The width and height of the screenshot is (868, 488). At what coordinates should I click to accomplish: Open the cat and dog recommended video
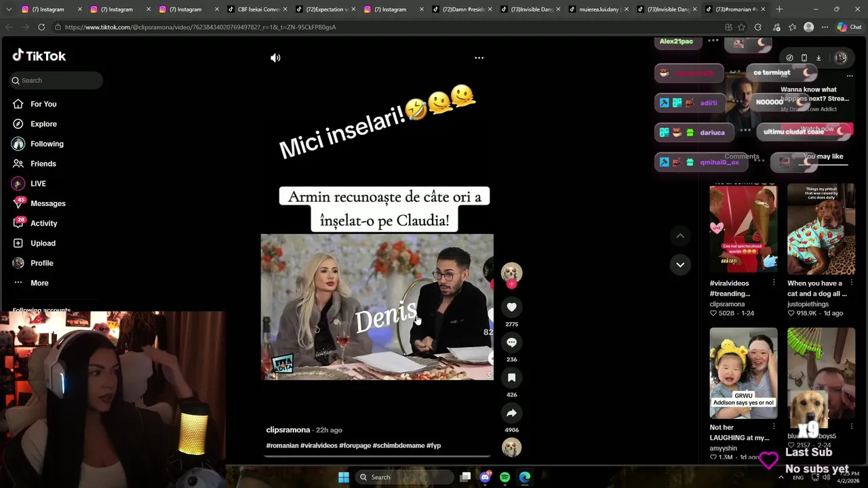(821, 228)
